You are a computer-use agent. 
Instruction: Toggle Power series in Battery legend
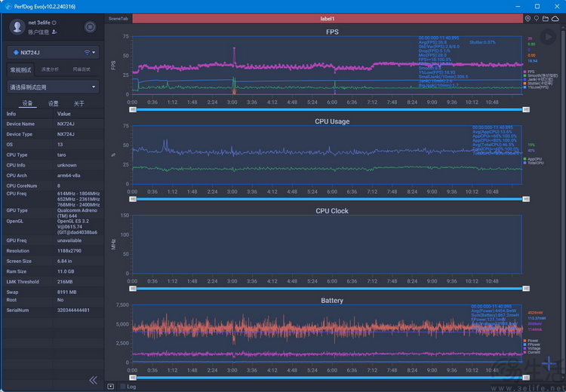coord(531,341)
